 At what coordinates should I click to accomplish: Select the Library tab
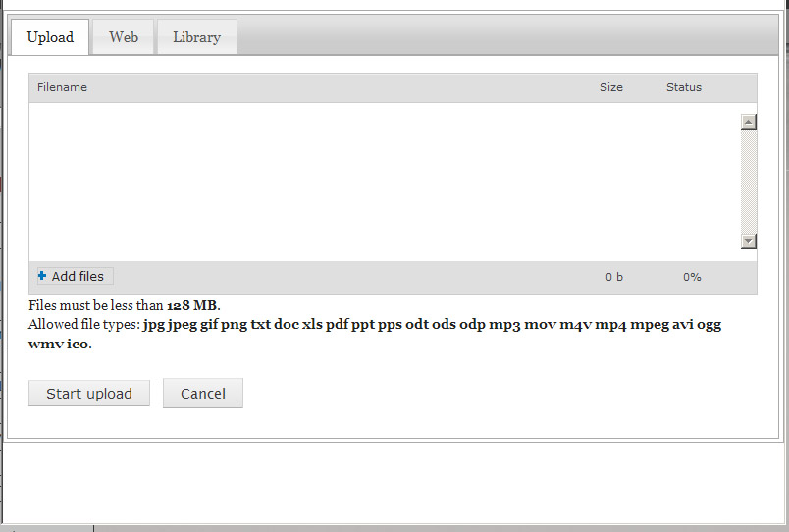196,37
